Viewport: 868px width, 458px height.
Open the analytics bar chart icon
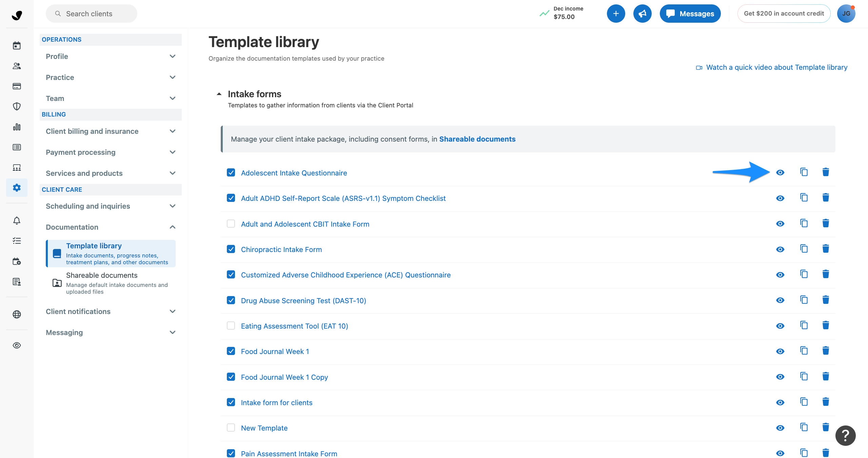point(17,127)
